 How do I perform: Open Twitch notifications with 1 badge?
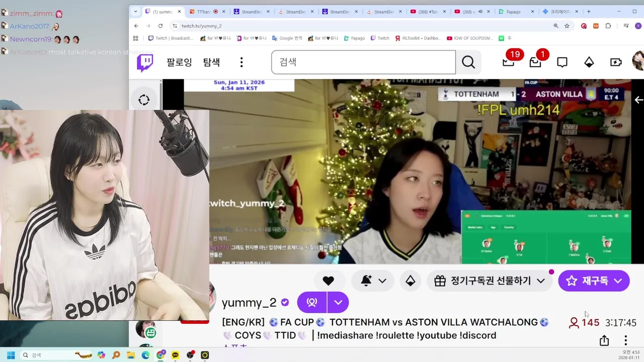(535, 61)
